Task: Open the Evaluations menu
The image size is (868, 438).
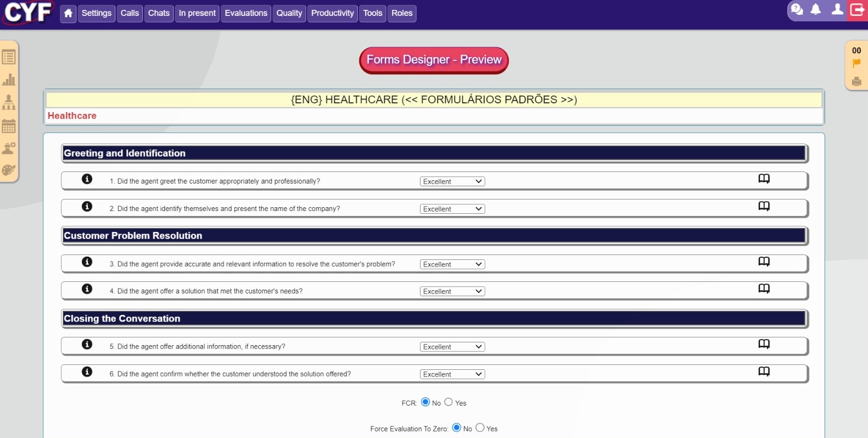Action: click(246, 13)
